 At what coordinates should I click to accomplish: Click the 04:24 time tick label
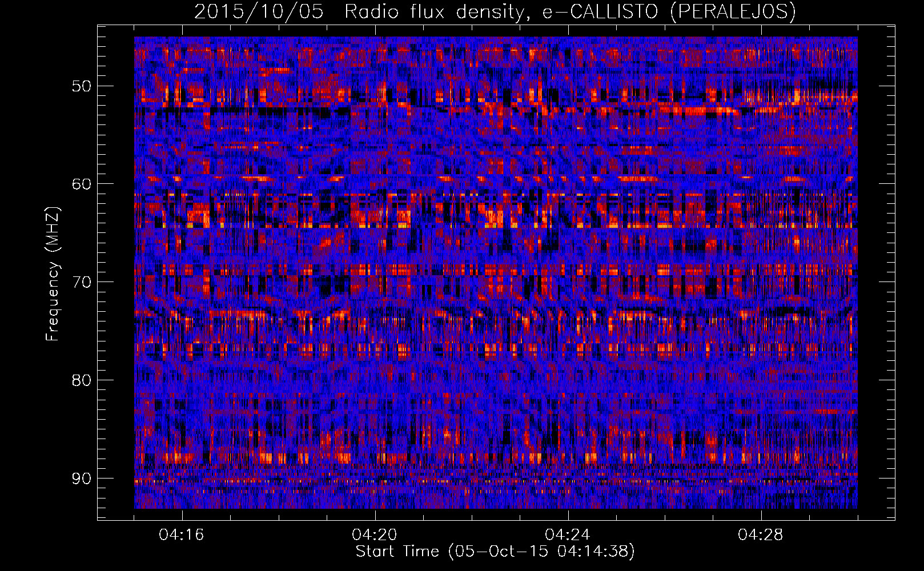(x=568, y=534)
